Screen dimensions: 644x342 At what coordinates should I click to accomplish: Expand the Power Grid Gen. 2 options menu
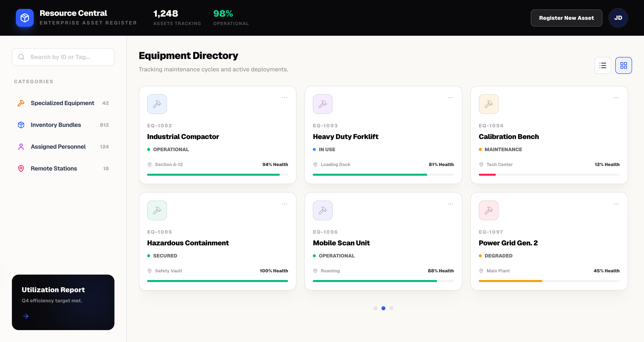[616, 204]
